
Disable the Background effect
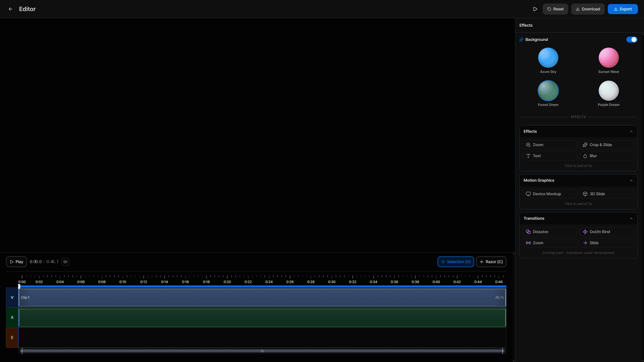click(632, 40)
